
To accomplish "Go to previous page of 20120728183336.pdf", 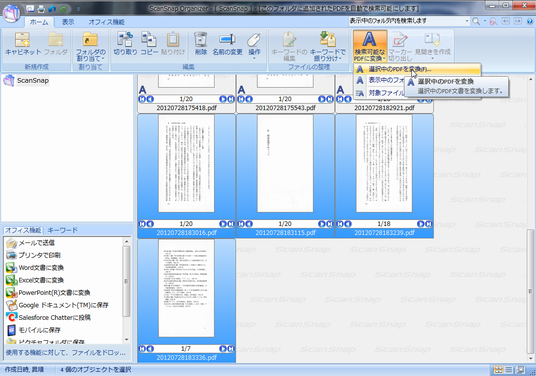I will click(x=150, y=349).
